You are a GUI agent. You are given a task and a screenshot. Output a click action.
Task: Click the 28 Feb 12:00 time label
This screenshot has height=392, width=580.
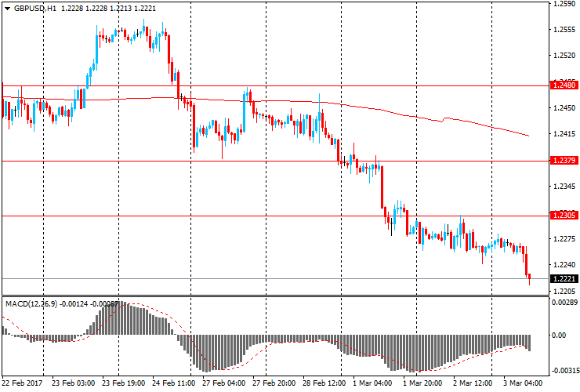coord(324,383)
